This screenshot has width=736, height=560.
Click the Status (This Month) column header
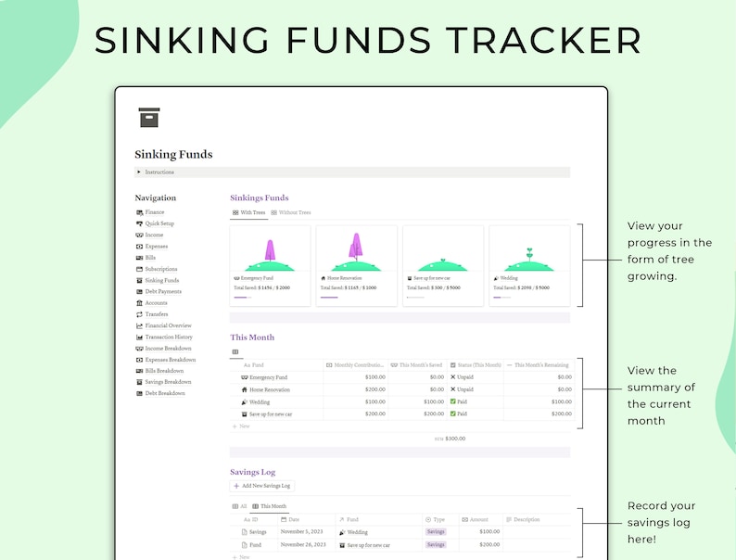pos(475,364)
